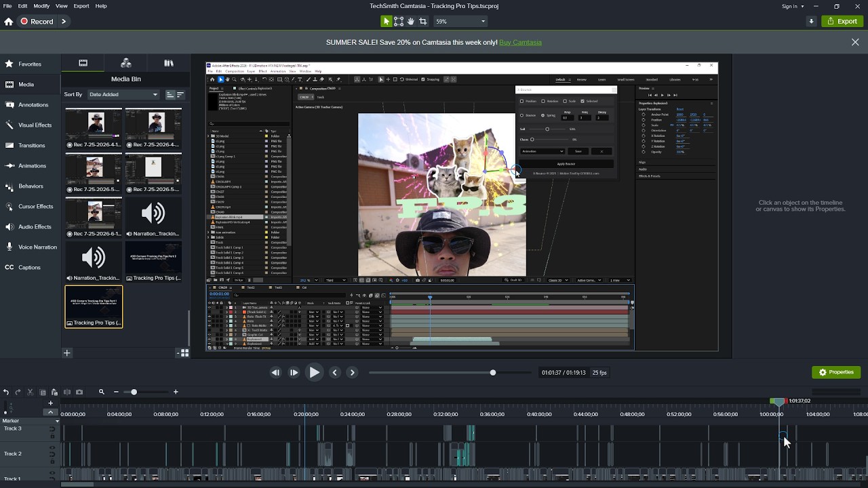Select the Transitions tab in sidebar

click(x=31, y=146)
